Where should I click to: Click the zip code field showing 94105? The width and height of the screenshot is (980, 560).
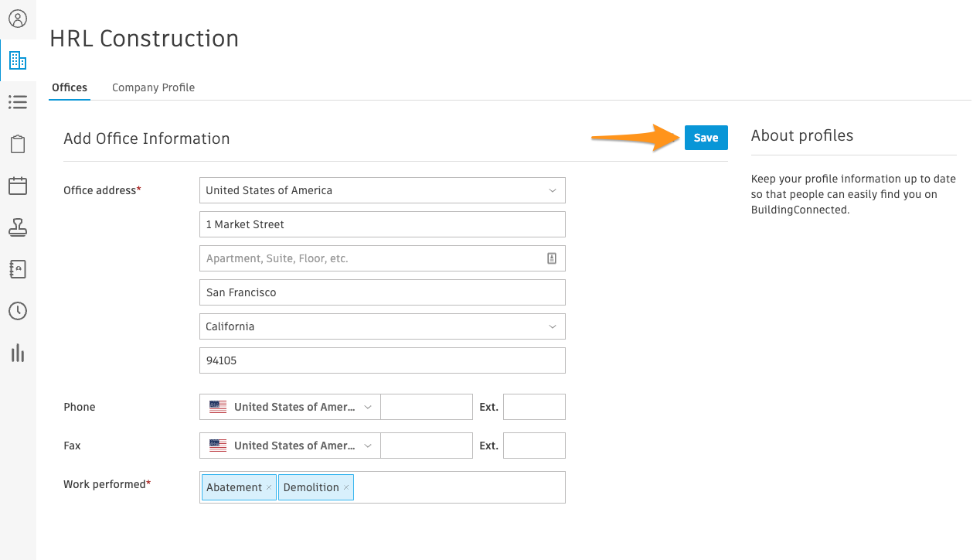[383, 360]
